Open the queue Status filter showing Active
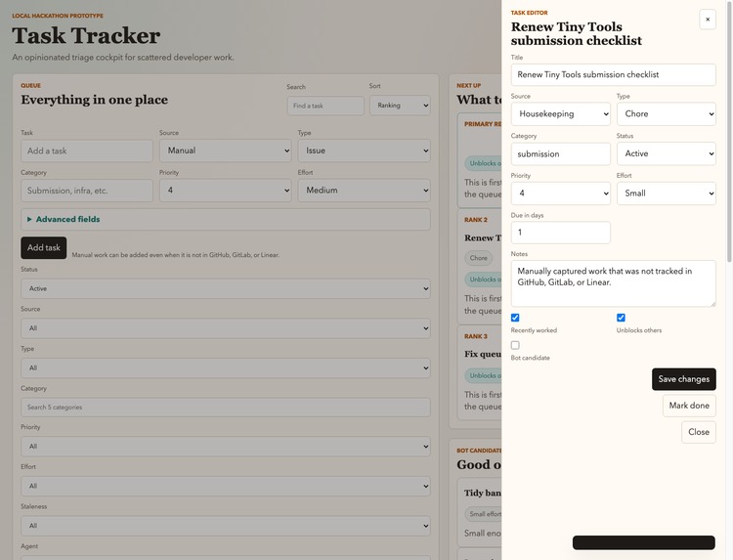 [226, 289]
